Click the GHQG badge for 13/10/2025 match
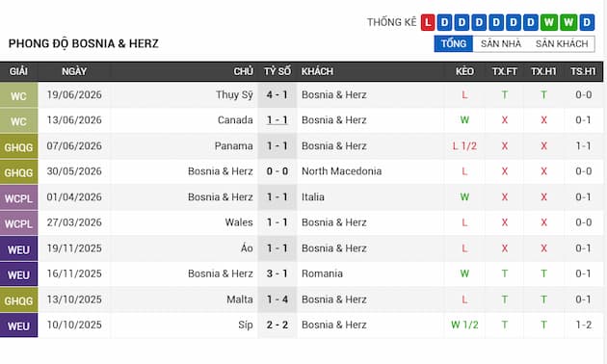Viewport: 607px width, 364px height. [x=18, y=300]
